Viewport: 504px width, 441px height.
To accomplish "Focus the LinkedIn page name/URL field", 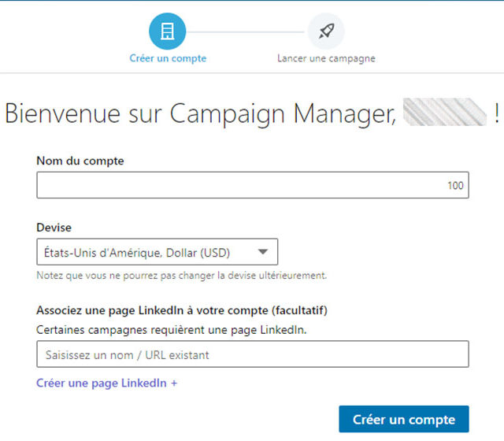I will pos(253,354).
